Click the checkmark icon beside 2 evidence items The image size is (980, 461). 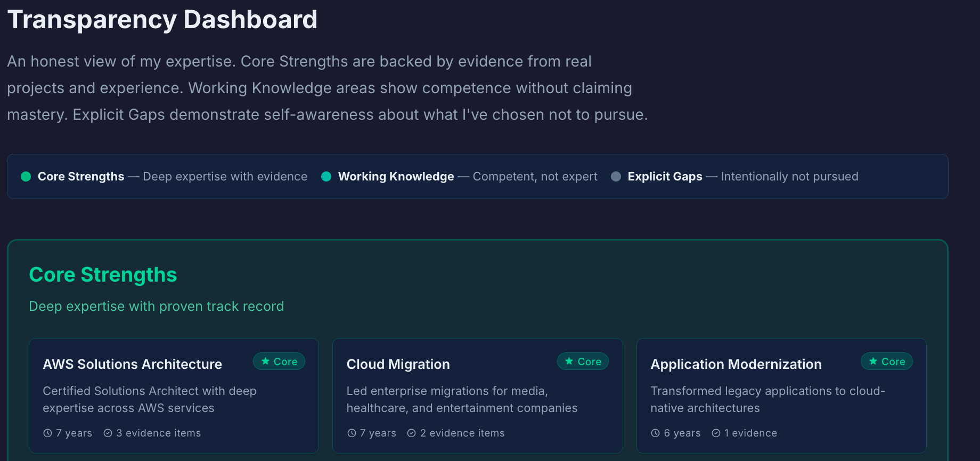click(411, 433)
